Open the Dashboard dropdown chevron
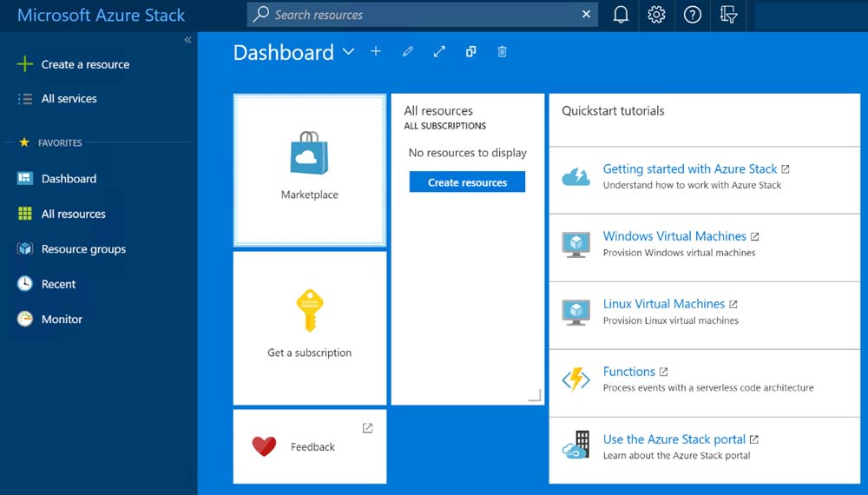868x495 pixels. click(x=348, y=52)
